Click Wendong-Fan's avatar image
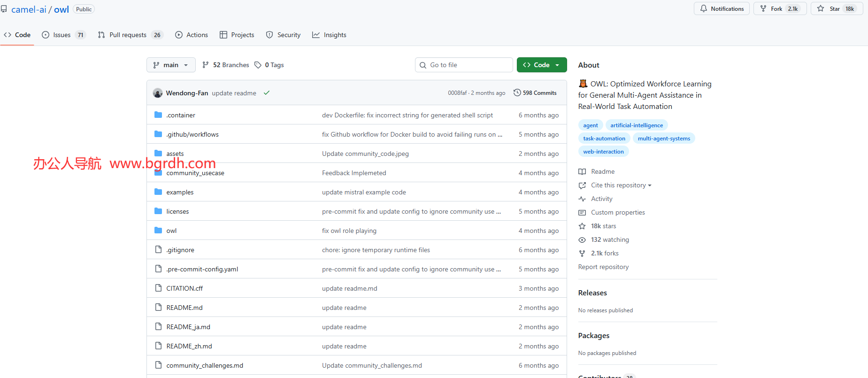 coord(158,93)
